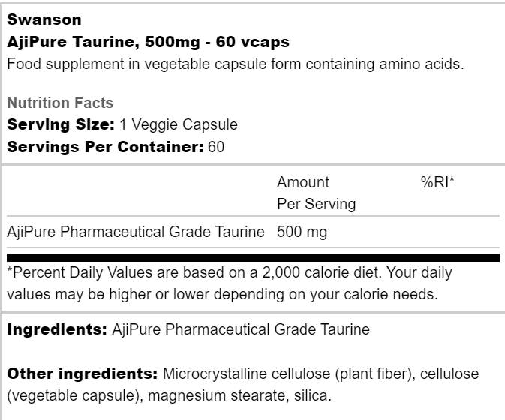Click the Percent Daily Values footnote
This screenshot has height=420, width=505.
coord(230,283)
